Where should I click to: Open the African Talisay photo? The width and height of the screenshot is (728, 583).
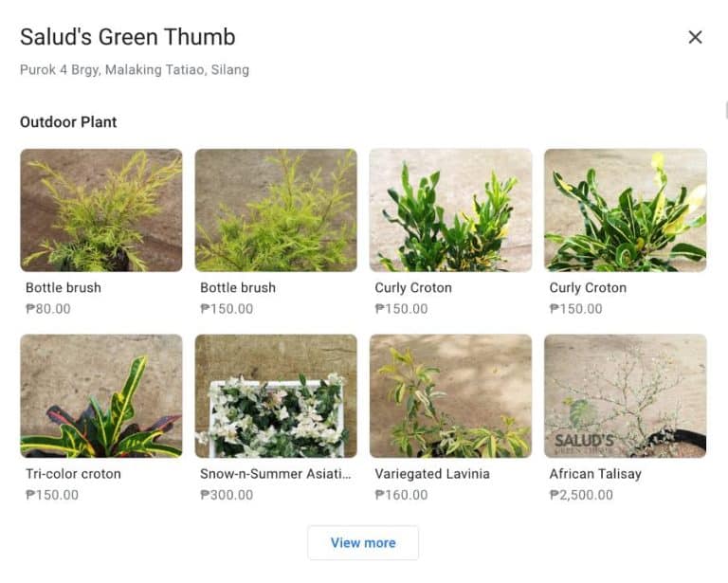[x=625, y=395]
